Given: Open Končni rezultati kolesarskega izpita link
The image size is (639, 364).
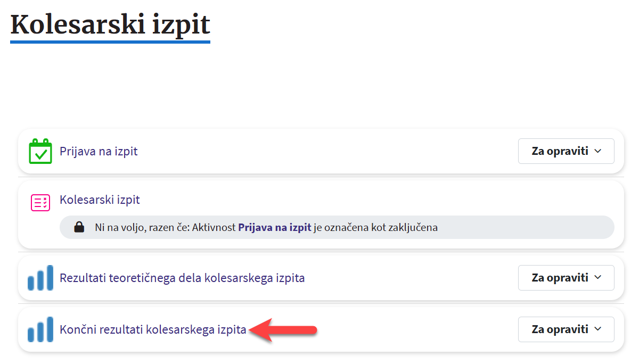Looking at the screenshot, I should (x=153, y=329).
